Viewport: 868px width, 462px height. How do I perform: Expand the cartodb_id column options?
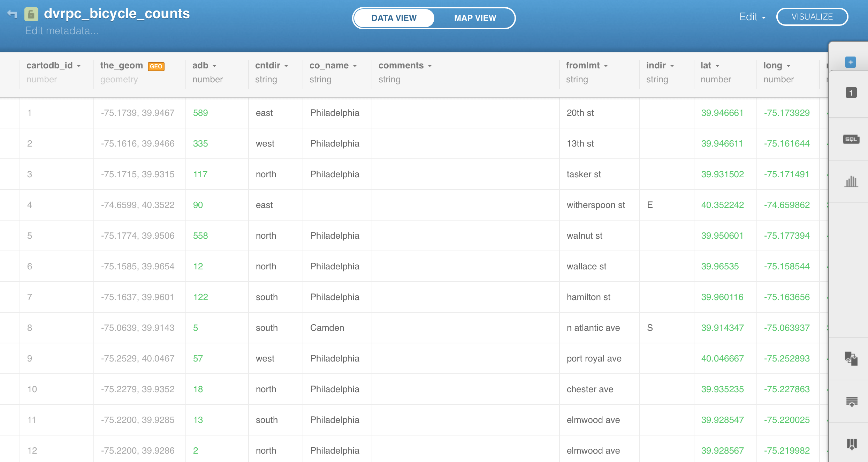pos(79,66)
